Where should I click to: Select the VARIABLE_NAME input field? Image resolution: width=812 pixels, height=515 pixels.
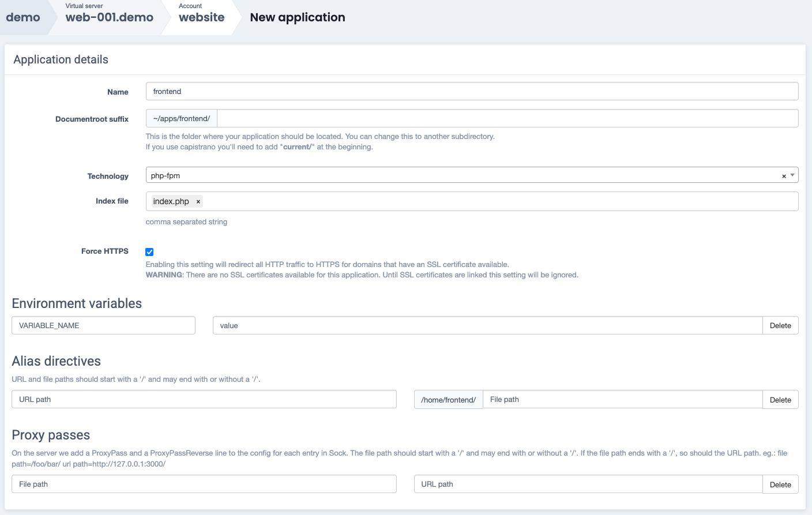pos(103,326)
